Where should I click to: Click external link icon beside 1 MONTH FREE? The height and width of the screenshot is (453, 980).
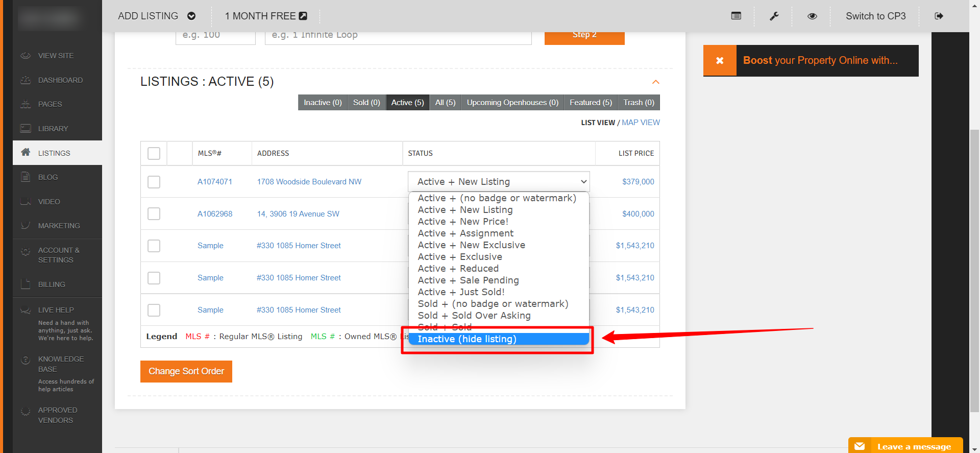point(303,16)
